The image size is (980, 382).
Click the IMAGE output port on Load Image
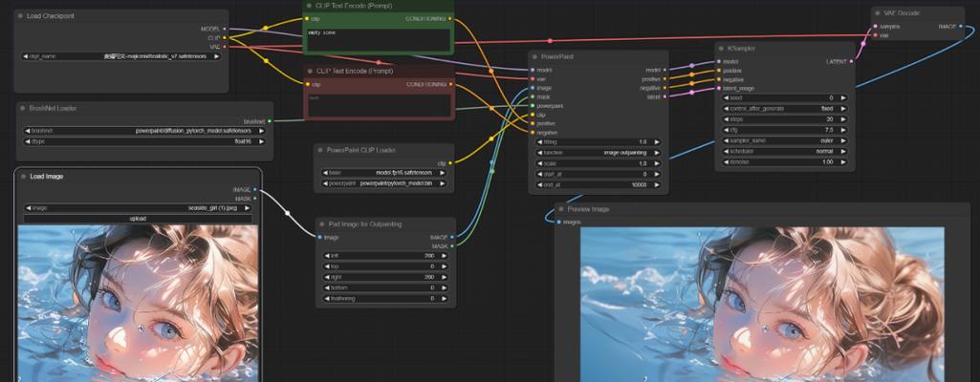tap(255, 189)
